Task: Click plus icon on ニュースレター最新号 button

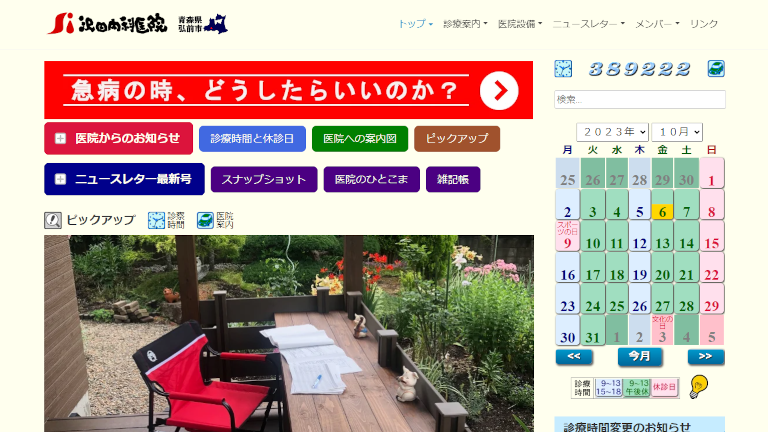Action: coord(60,179)
